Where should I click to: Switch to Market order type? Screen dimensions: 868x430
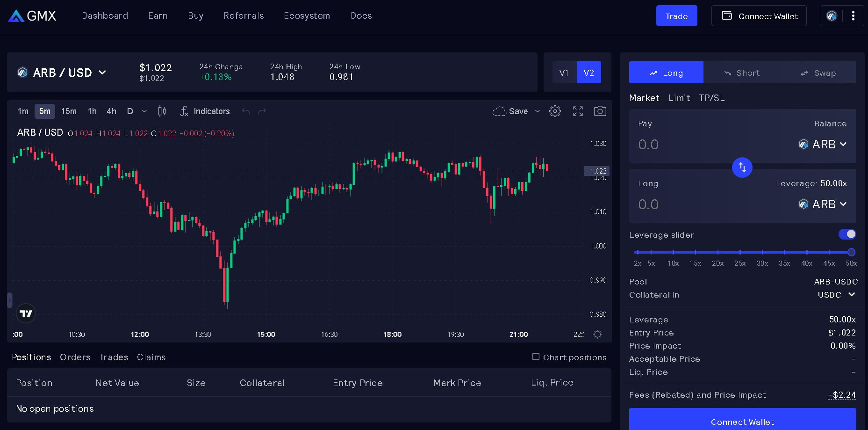644,98
